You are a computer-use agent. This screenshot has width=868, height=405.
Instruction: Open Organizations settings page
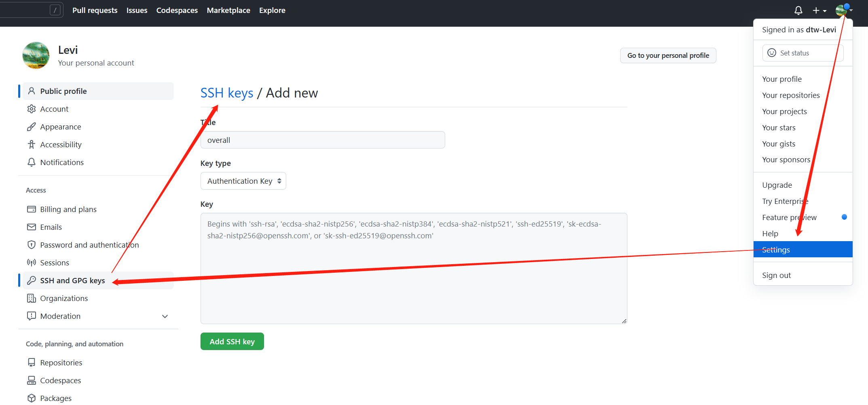tap(98, 298)
